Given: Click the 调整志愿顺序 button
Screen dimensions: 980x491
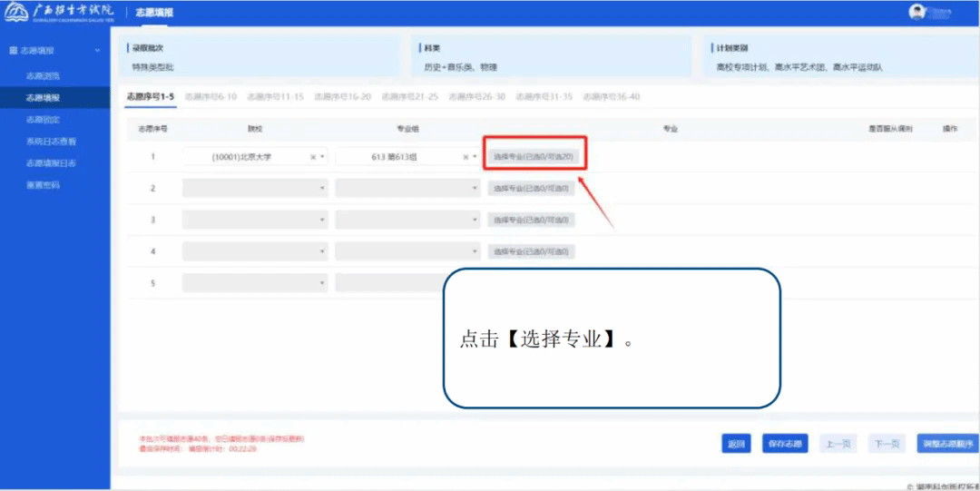Looking at the screenshot, I should pyautogui.click(x=947, y=444).
